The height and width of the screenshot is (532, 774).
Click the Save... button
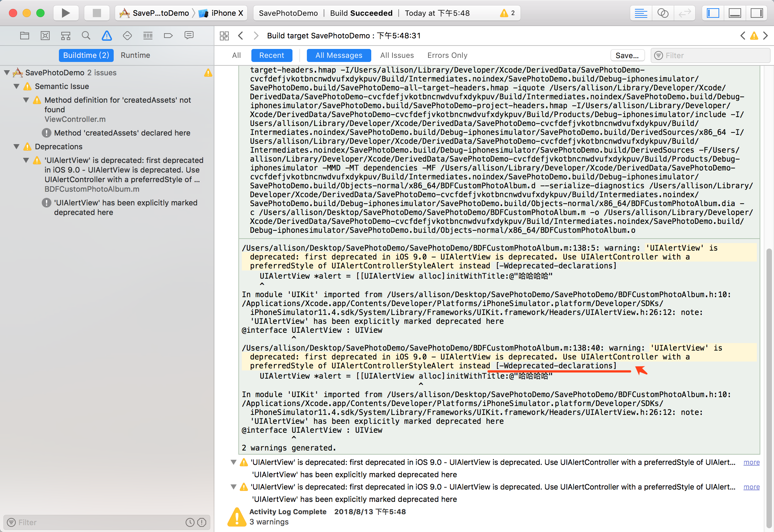tap(627, 55)
